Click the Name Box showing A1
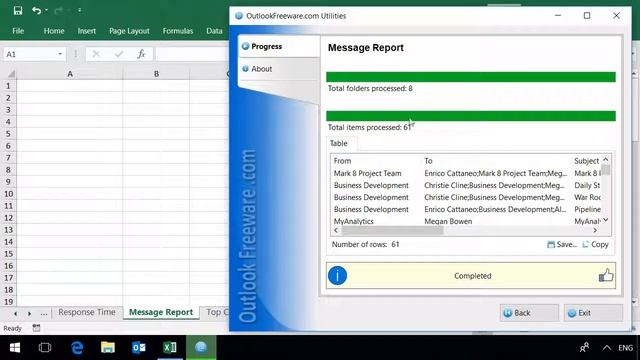 (x=29, y=54)
